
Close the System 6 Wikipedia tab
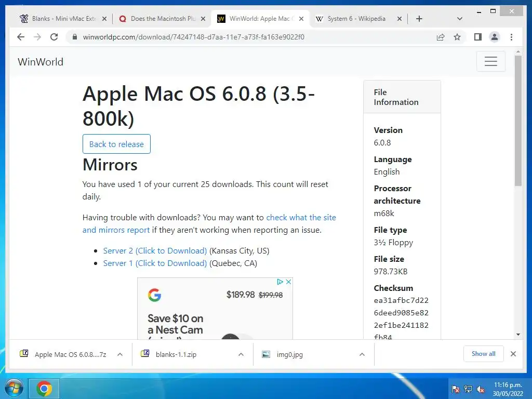pos(400,19)
